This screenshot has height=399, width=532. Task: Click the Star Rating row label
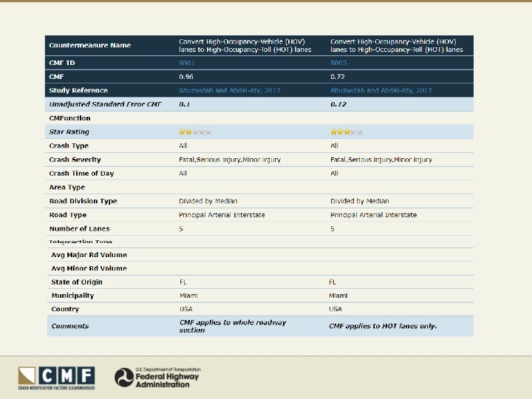pos(69,132)
